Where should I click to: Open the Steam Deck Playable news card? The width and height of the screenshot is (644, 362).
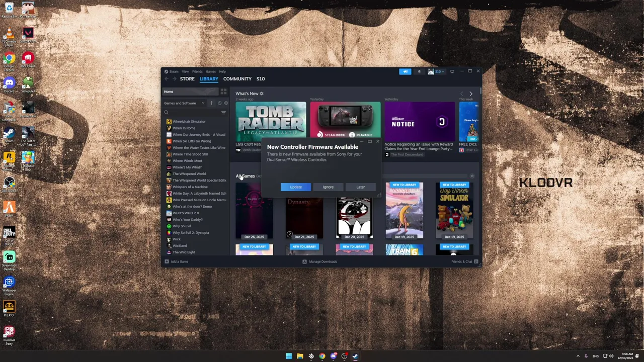345,120
